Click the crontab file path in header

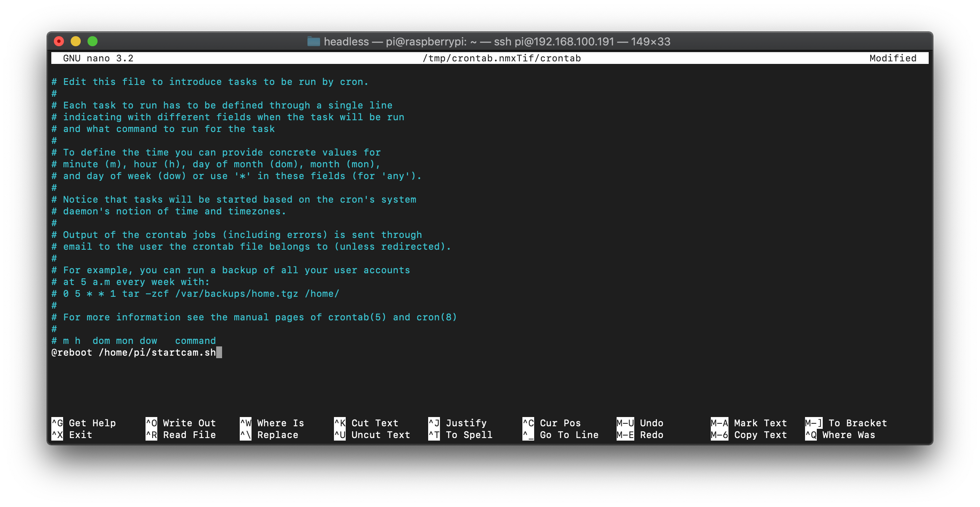501,58
